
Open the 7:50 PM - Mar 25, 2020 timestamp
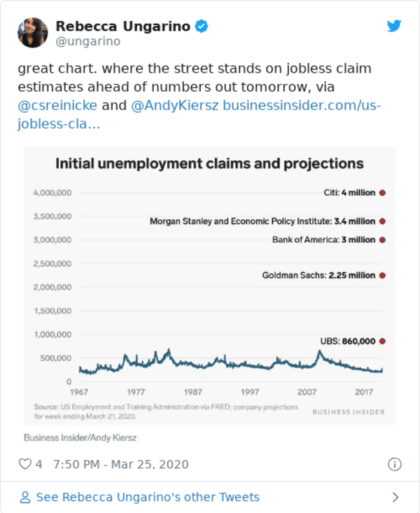(121, 464)
